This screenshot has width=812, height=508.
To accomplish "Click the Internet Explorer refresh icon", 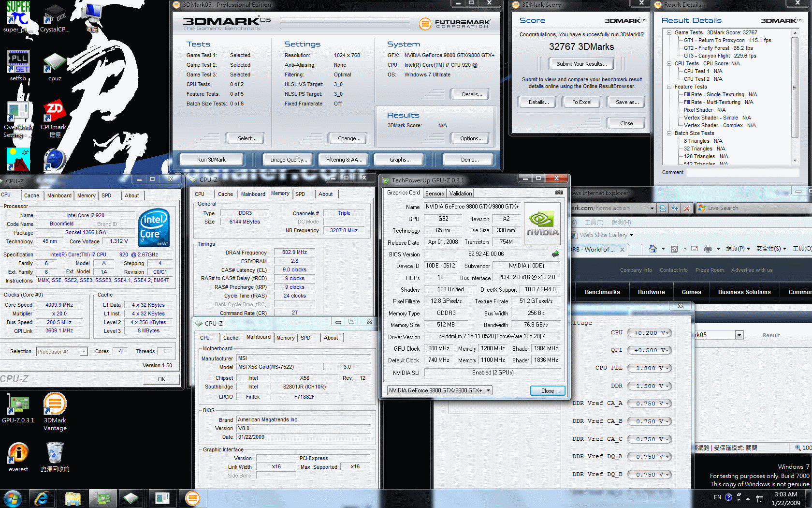I will click(x=675, y=208).
